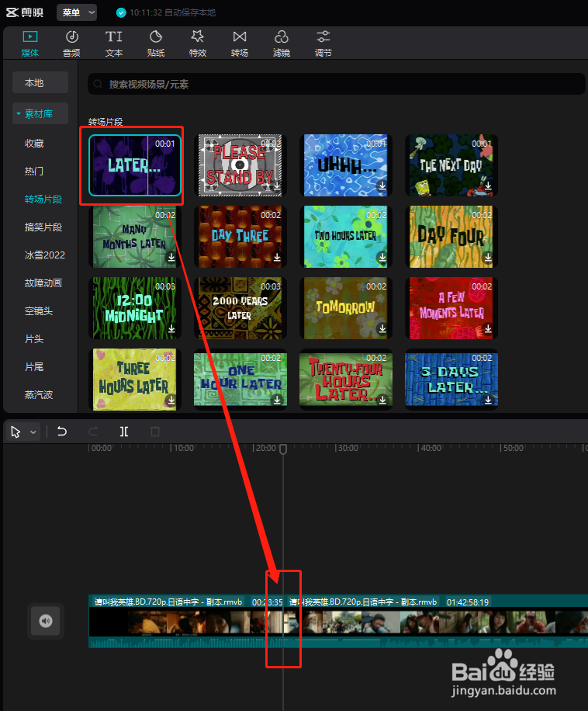Select MANY MONTHS LATER clip thumbnail
This screenshot has height=711, width=588.
click(135, 236)
